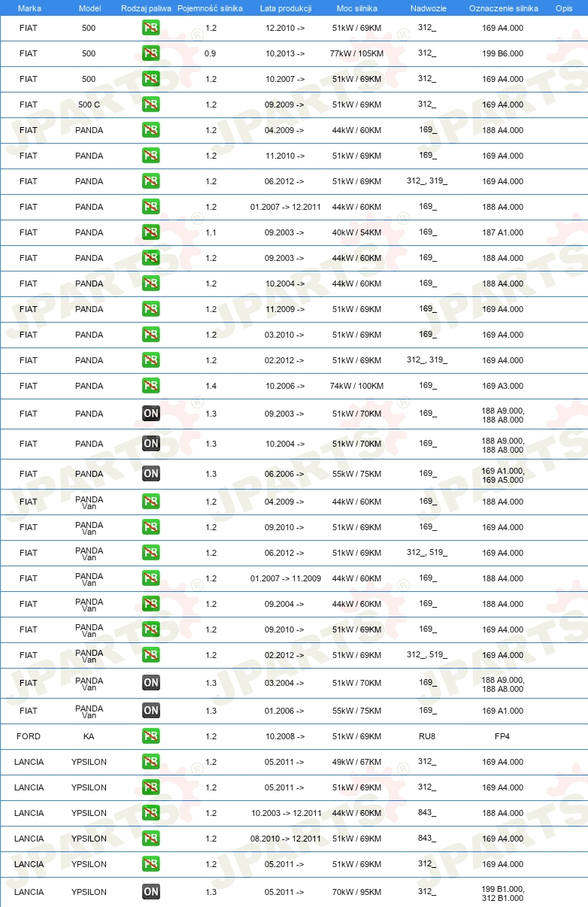Click petrol icon for PANDA 01.2007 -> 12.2011
The width and height of the screenshot is (588, 907).
point(151,207)
